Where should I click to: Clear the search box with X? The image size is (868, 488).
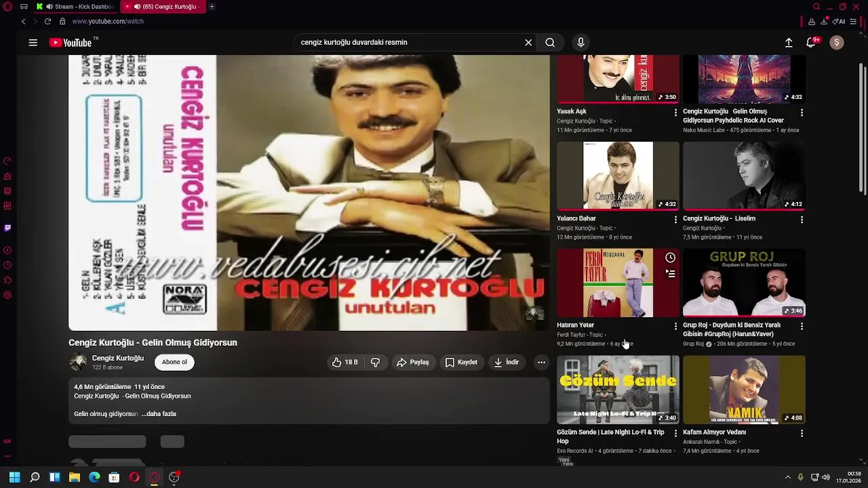tap(528, 43)
